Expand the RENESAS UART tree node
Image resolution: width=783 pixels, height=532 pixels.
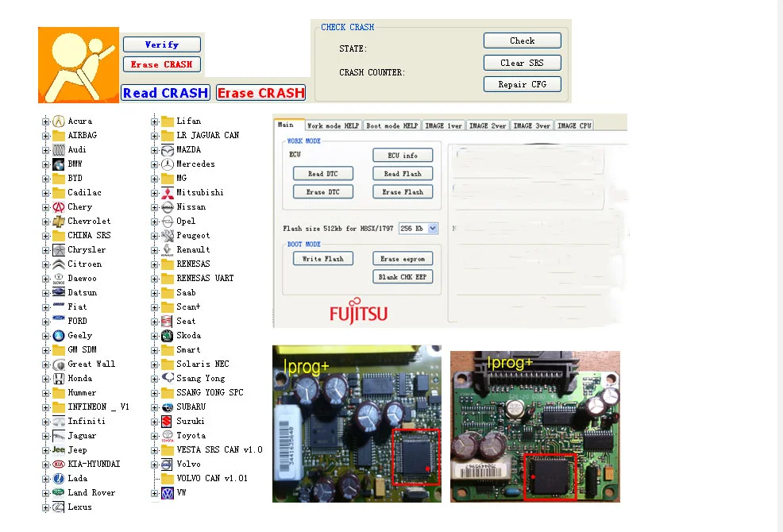point(154,279)
